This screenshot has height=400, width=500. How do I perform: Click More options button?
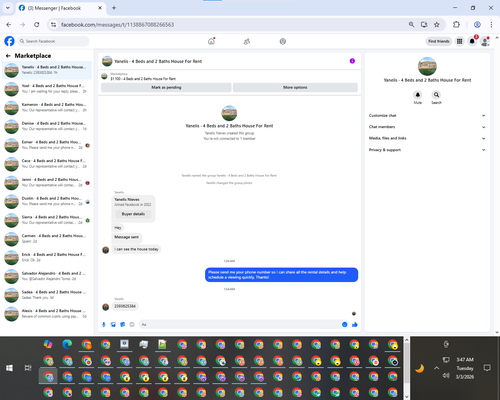[295, 87]
